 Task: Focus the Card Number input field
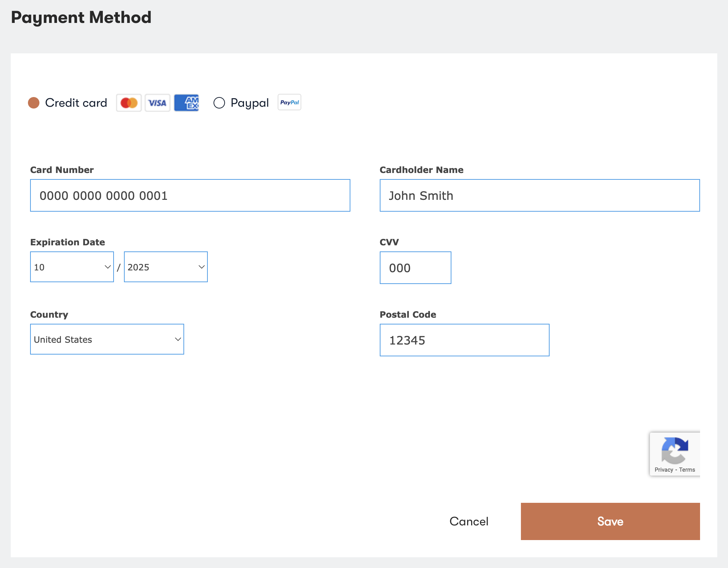190,196
